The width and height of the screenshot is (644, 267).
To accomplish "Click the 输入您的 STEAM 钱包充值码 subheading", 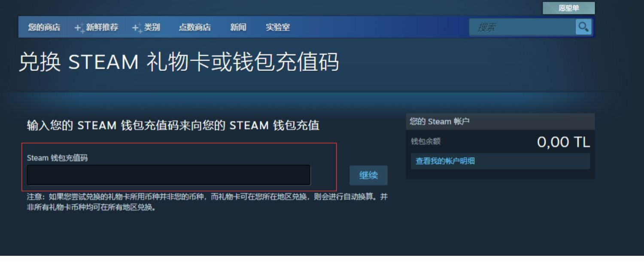I will [173, 126].
